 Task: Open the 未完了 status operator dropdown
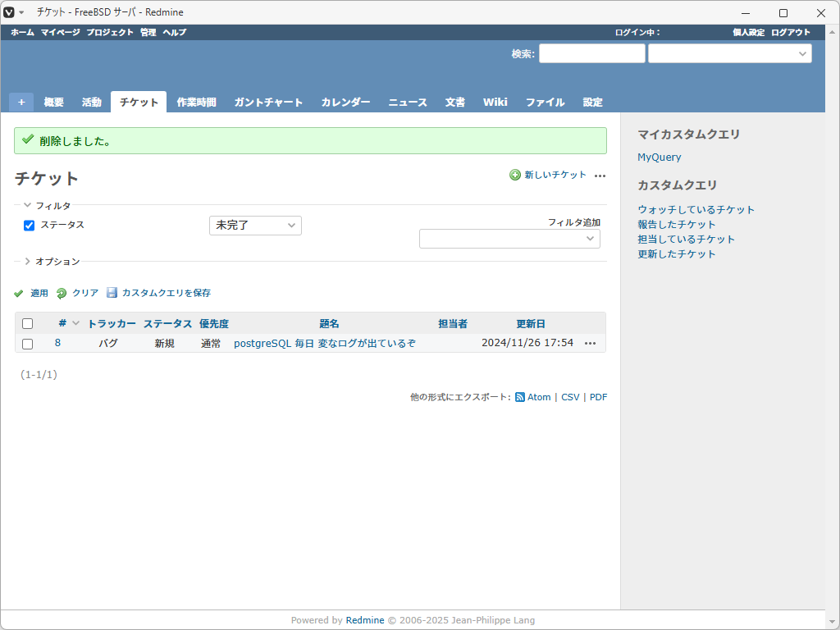[x=255, y=226]
